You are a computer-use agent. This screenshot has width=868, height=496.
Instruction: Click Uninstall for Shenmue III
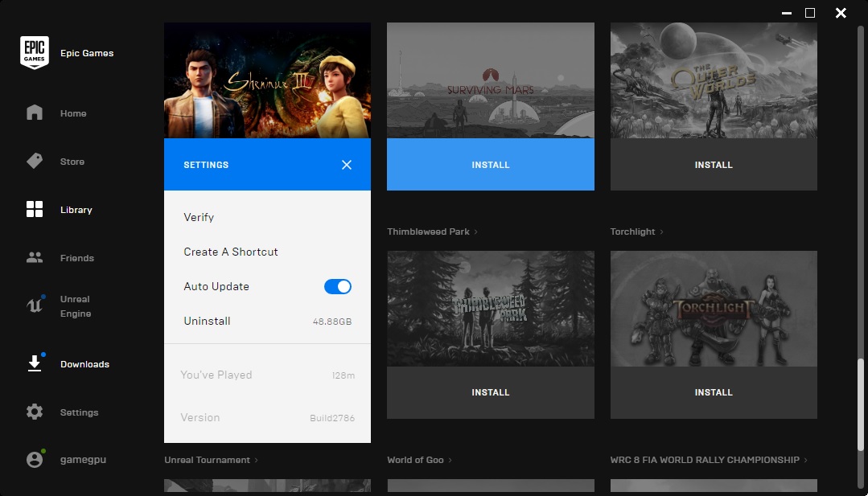[x=207, y=321]
